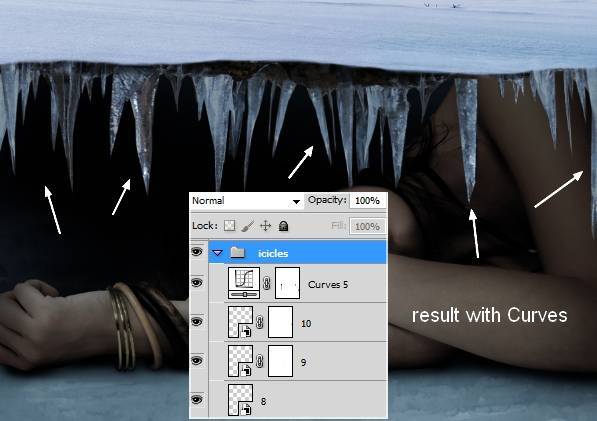Select layer 9 mask thumbnail
Screen dimensions: 597x421
pos(281,361)
